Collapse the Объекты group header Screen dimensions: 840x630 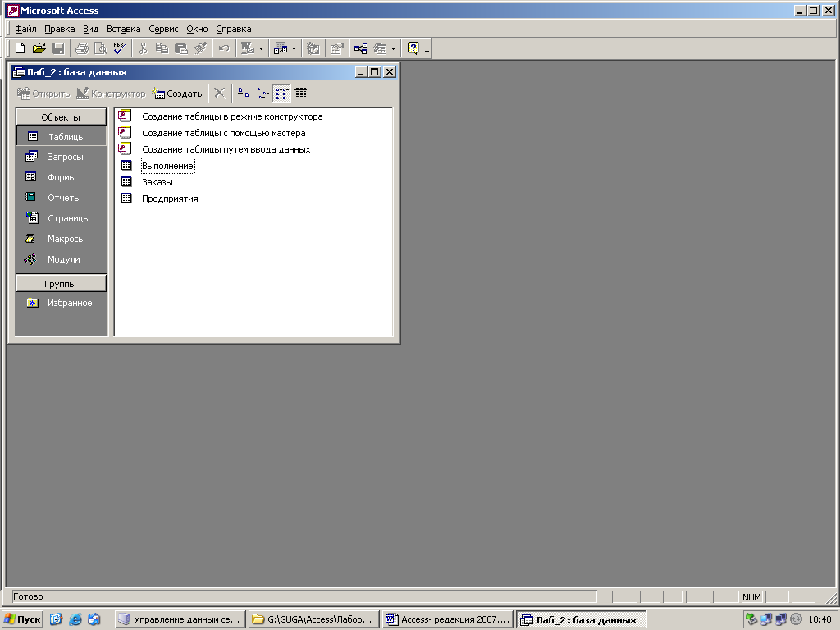pos(61,117)
